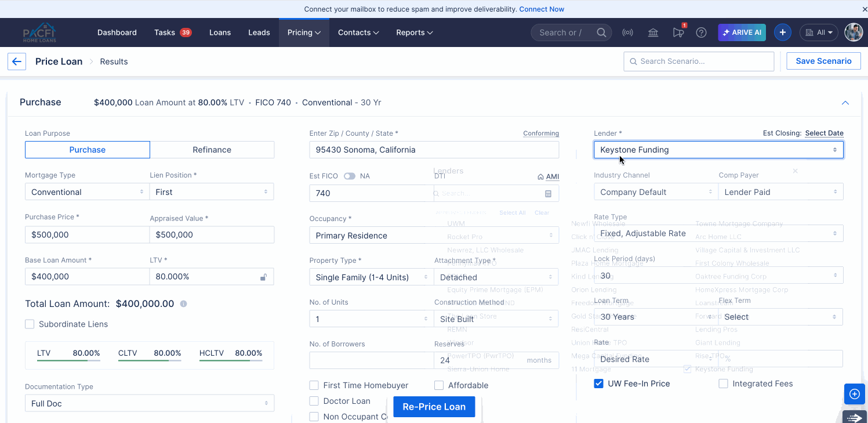The width and height of the screenshot is (868, 423).
Task: Toggle the Est FICO NA switch
Action: [x=349, y=176]
